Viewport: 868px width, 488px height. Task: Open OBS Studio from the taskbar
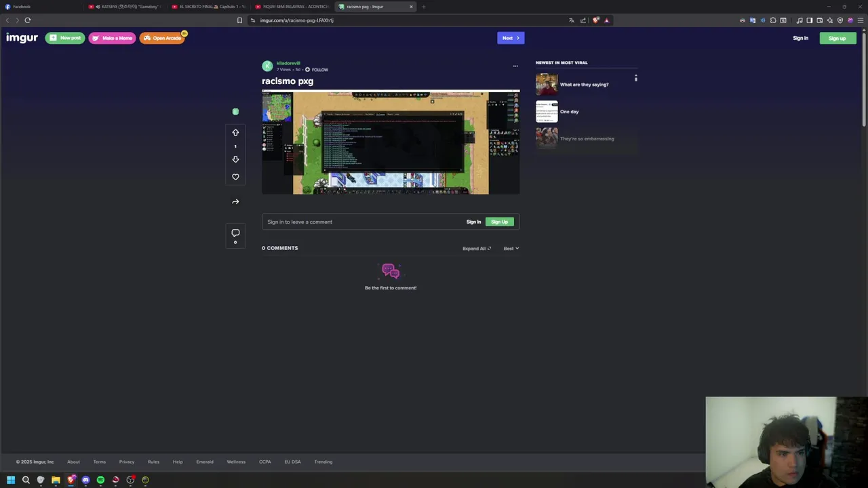130,480
